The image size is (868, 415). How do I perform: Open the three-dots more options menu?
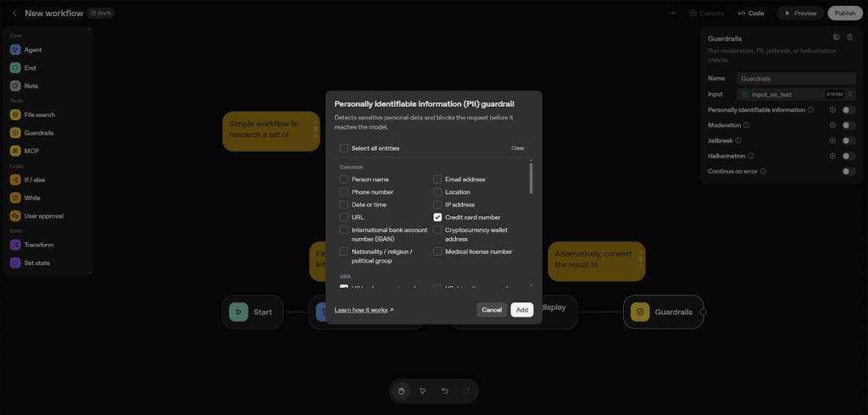point(672,14)
